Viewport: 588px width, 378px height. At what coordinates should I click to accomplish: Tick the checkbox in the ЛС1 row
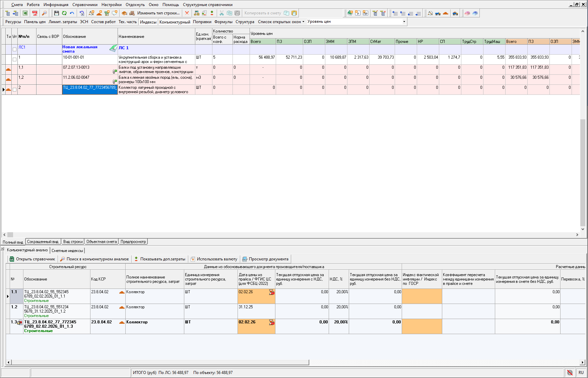pyautogui.click(x=14, y=49)
